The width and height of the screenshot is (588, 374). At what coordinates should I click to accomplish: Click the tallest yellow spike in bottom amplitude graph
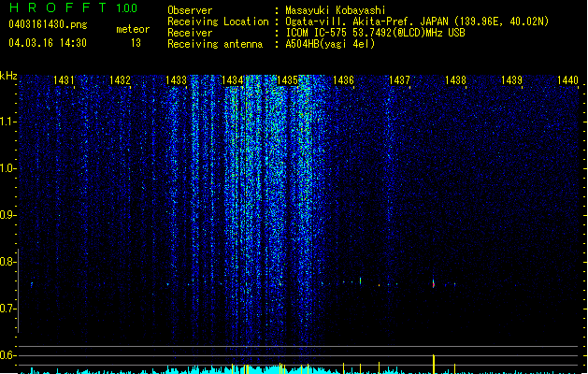[x=434, y=364]
